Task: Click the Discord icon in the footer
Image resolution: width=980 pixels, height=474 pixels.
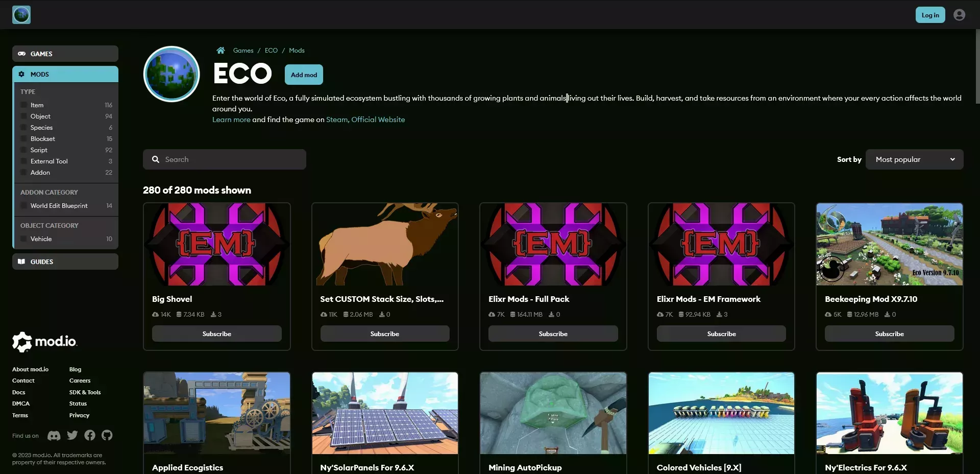Action: [x=54, y=435]
